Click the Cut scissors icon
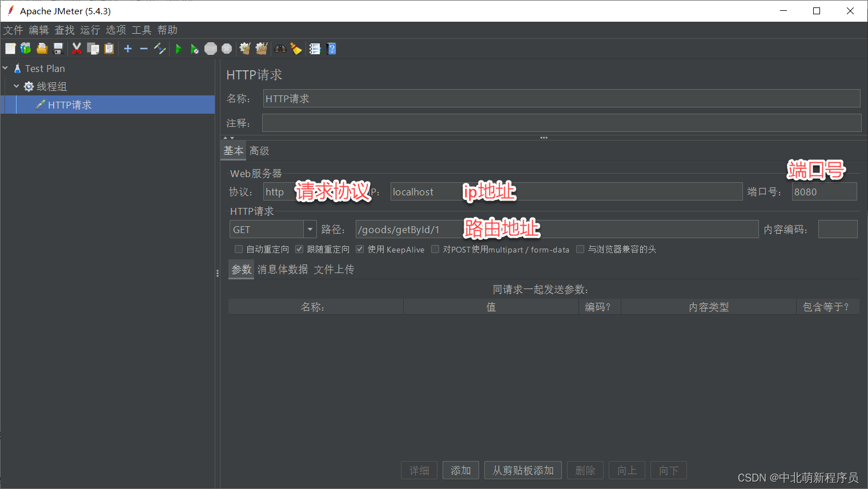Screen dimensions: 868x489 click(77, 49)
